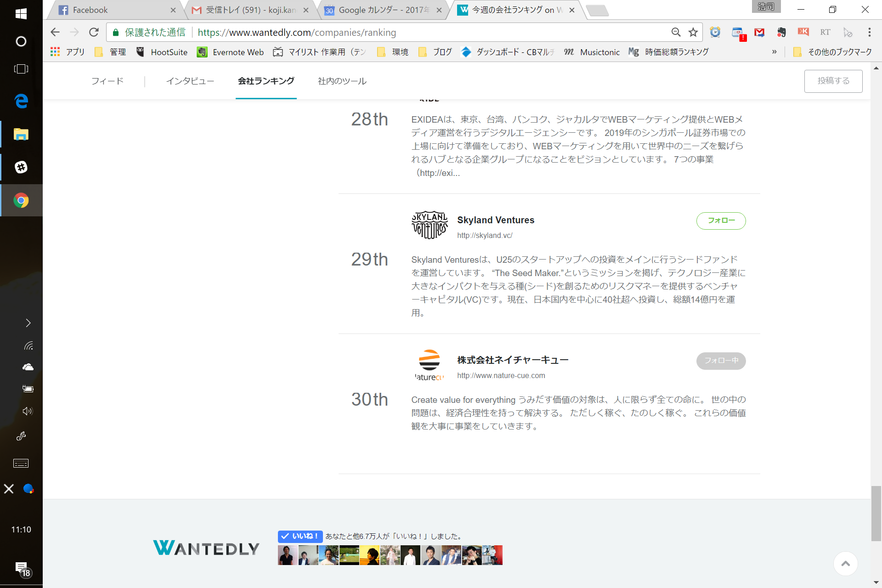Unfollow ネイチャーキュー via フォロー中 button

click(721, 361)
